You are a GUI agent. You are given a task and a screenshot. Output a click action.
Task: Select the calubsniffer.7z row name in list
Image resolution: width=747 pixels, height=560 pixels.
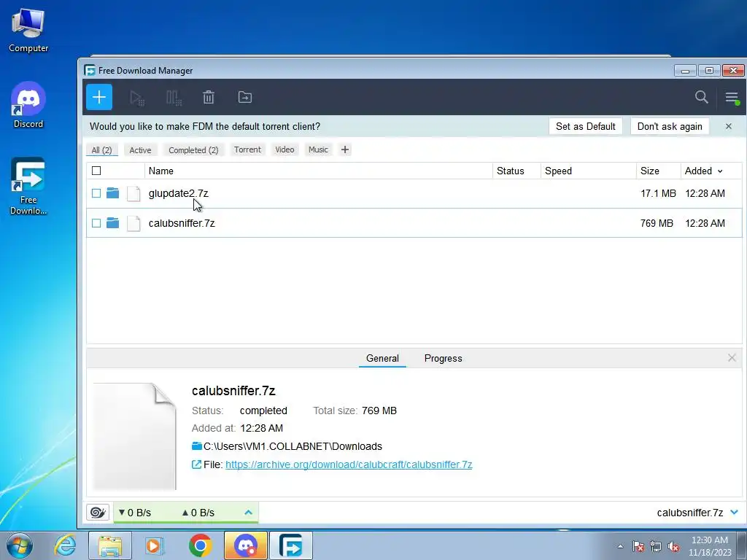click(x=182, y=223)
